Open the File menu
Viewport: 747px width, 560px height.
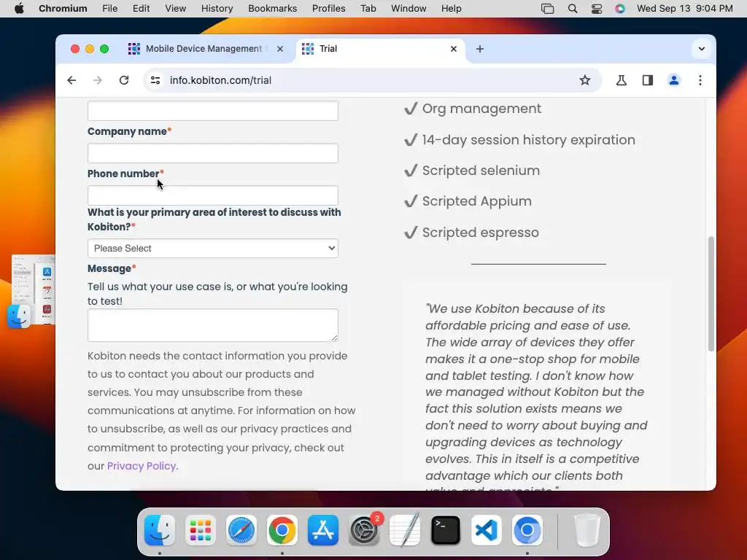(x=110, y=9)
